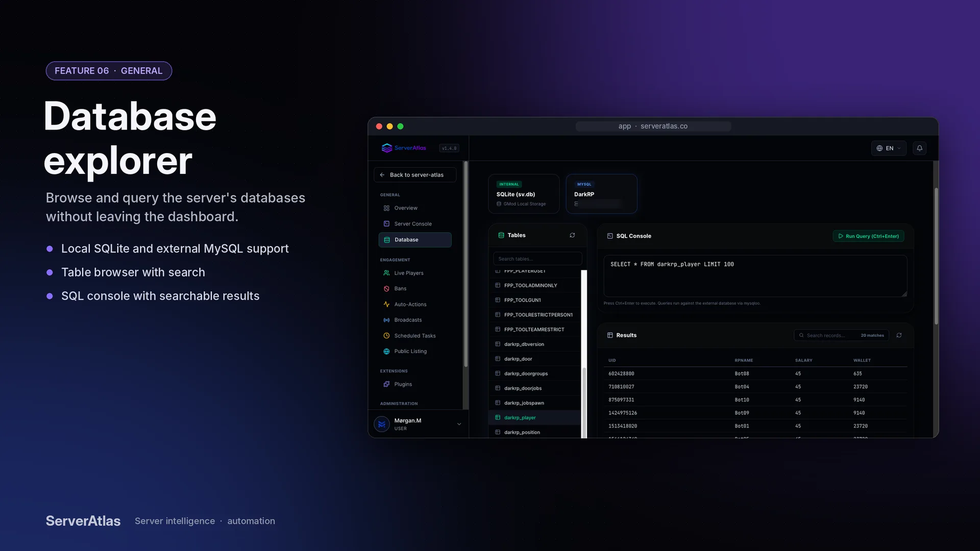980x551 pixels.
Task: Click the Auto-Actions pulse icon
Action: point(386,305)
